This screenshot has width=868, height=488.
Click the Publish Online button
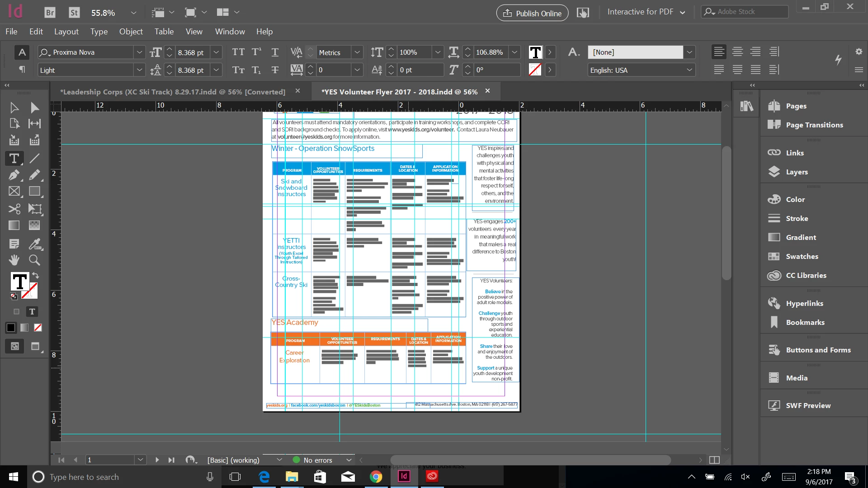(x=532, y=13)
